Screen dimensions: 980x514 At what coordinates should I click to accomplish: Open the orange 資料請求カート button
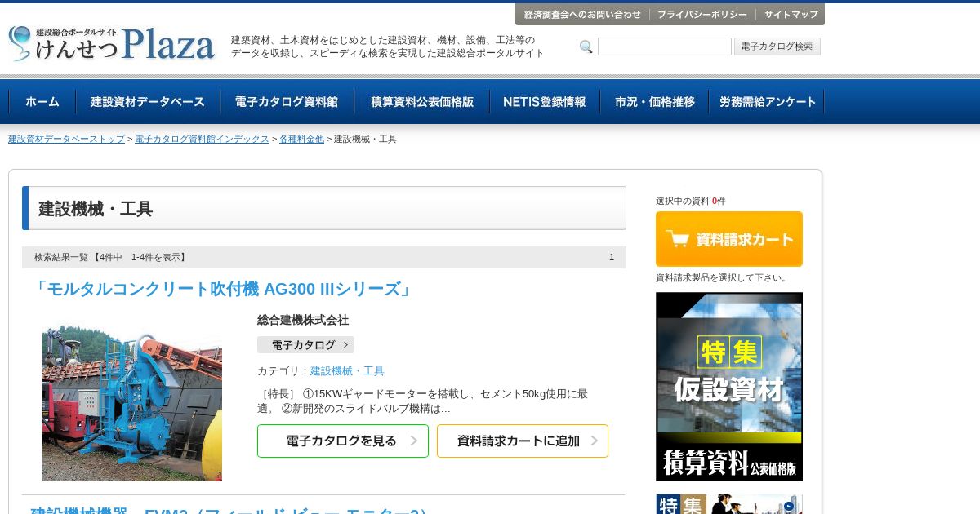pos(729,239)
